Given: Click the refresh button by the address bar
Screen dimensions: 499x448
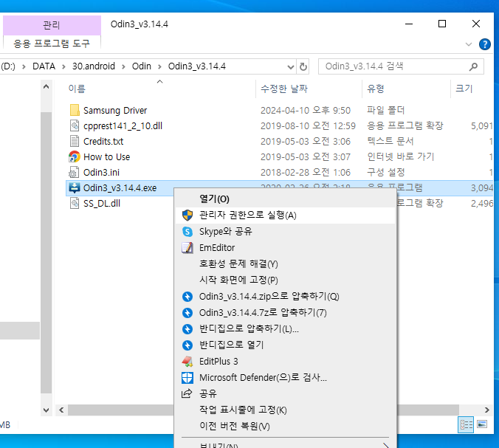Looking at the screenshot, I should (303, 66).
